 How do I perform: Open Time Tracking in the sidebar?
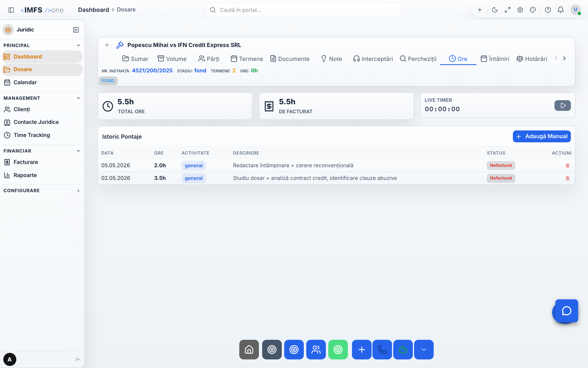point(42,135)
